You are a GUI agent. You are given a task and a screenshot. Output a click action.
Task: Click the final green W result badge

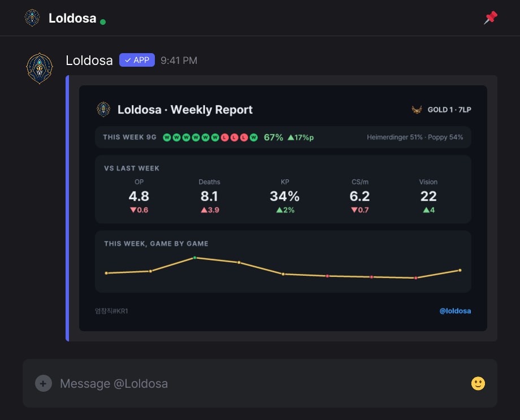(254, 137)
